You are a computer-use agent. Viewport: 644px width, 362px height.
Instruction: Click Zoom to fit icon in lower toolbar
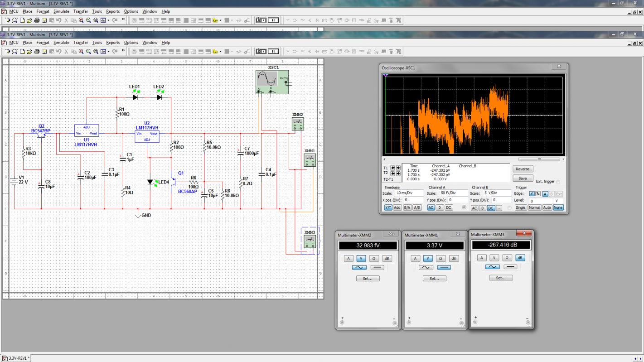coord(96,52)
